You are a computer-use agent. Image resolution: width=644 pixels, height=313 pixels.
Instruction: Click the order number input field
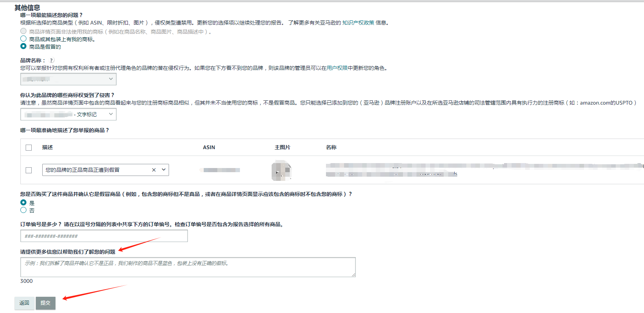coord(104,236)
